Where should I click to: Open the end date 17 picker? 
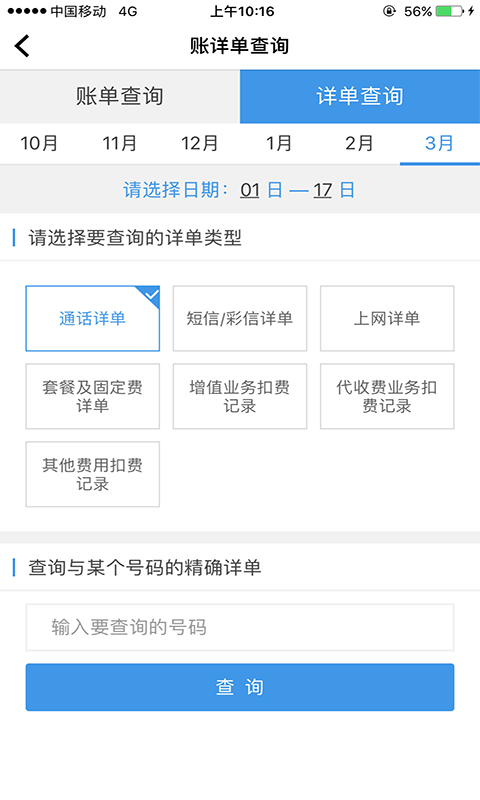[322, 190]
